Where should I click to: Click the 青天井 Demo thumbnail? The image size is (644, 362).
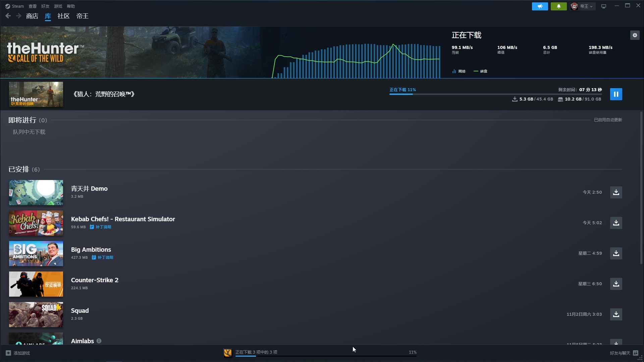tap(36, 192)
